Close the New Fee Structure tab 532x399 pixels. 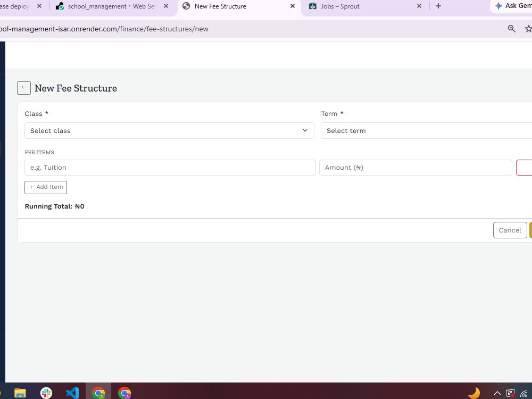(293, 6)
